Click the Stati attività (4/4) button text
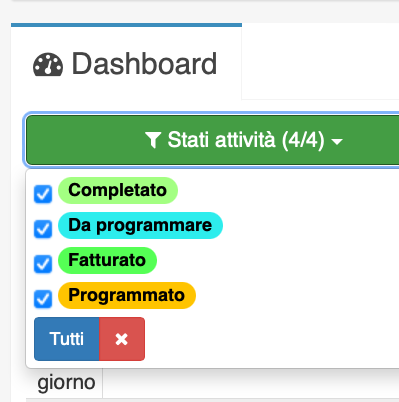 click(x=246, y=140)
